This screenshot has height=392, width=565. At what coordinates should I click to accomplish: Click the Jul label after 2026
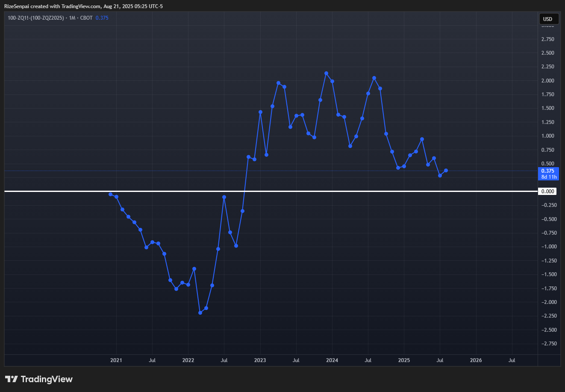point(512,360)
